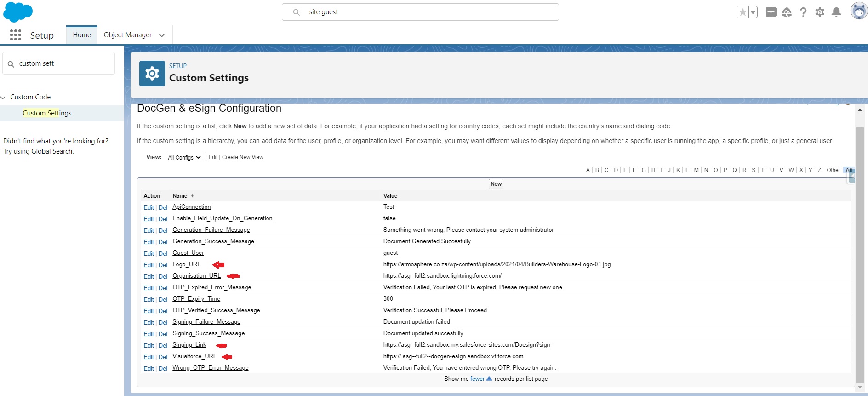The width and height of the screenshot is (868, 396).
Task: Filter records by letter S
Action: [x=754, y=170]
